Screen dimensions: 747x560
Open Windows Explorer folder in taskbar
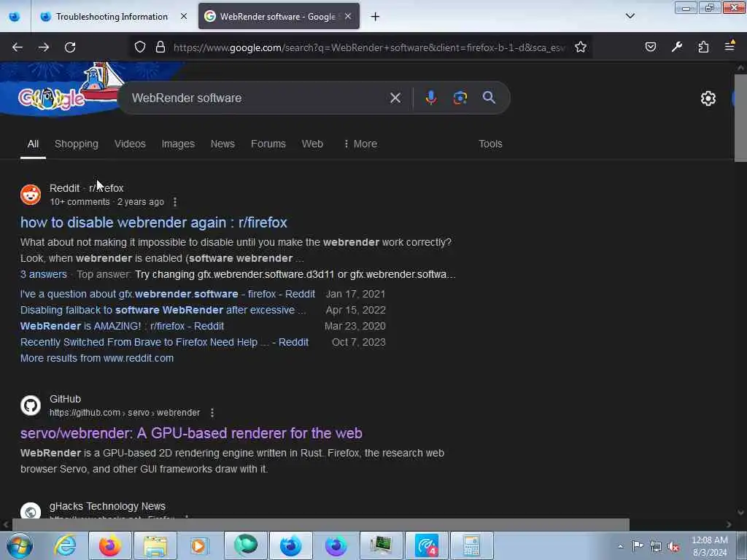pos(155,545)
